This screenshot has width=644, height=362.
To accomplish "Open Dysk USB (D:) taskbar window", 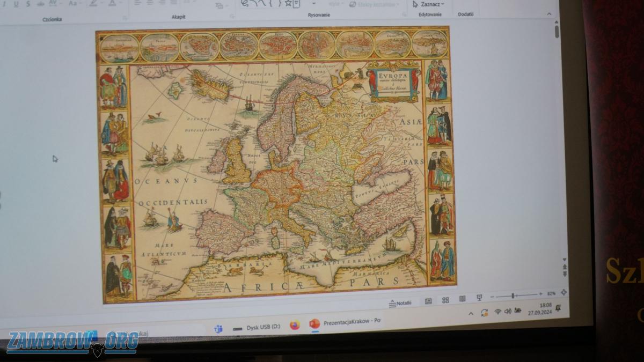I will (x=257, y=327).
